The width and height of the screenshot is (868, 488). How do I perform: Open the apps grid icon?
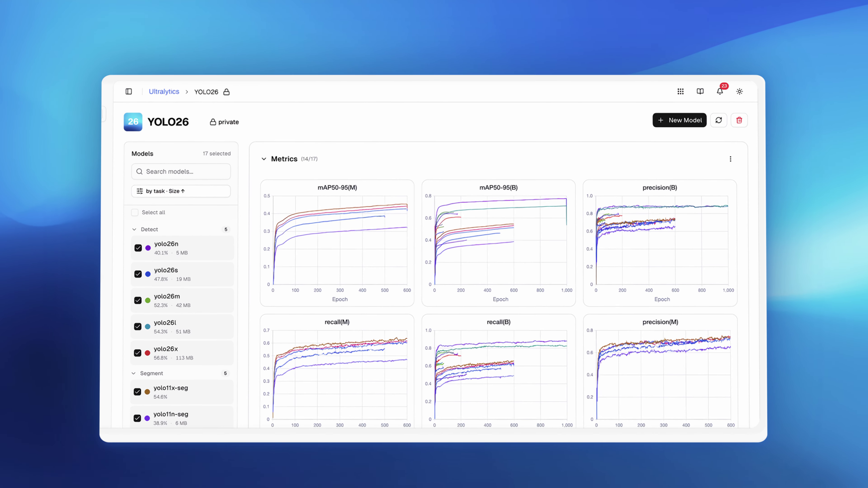(680, 91)
